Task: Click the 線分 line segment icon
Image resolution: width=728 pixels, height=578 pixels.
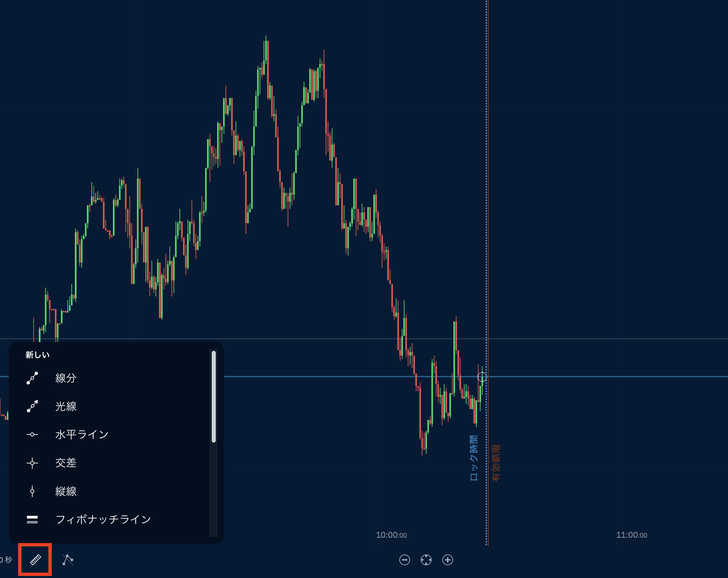Action: click(x=32, y=378)
